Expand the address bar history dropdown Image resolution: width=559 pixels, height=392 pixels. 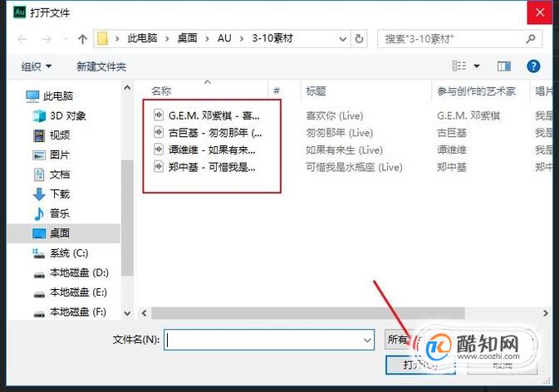[342, 38]
